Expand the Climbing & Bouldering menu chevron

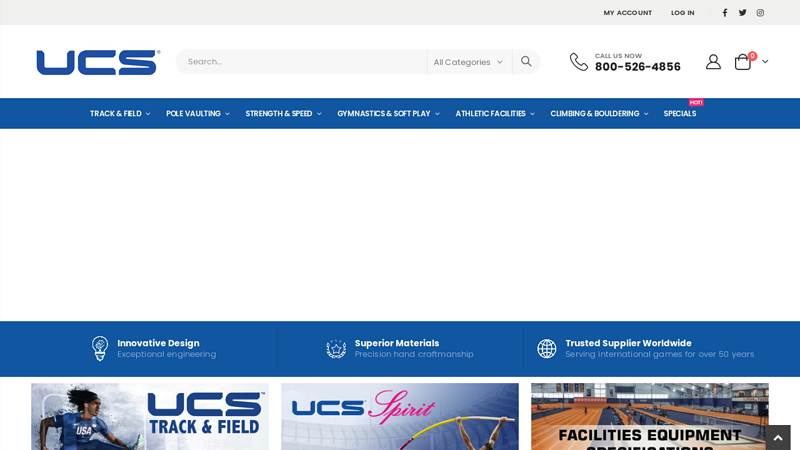coord(646,114)
